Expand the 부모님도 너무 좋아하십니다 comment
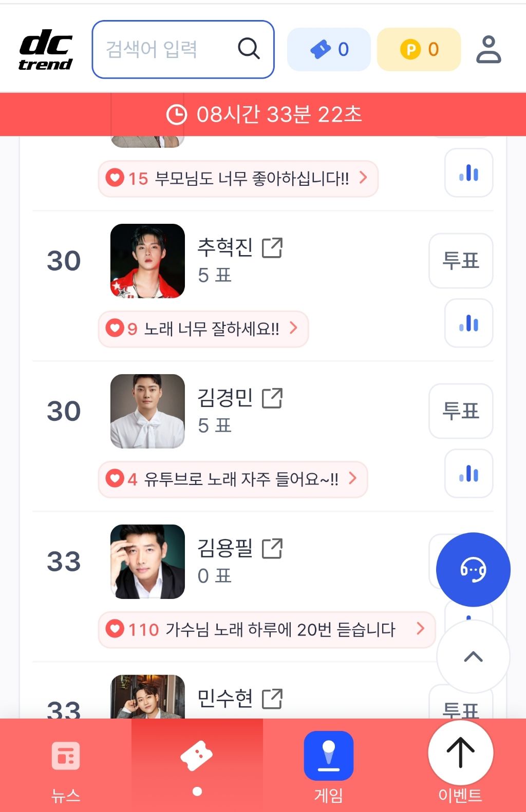 click(238, 179)
